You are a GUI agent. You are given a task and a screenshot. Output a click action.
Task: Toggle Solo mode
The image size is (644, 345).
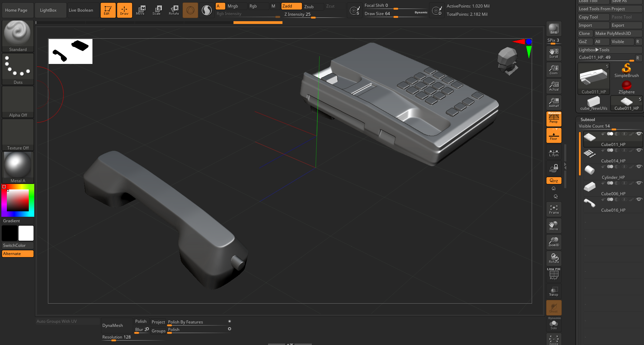coord(554,324)
